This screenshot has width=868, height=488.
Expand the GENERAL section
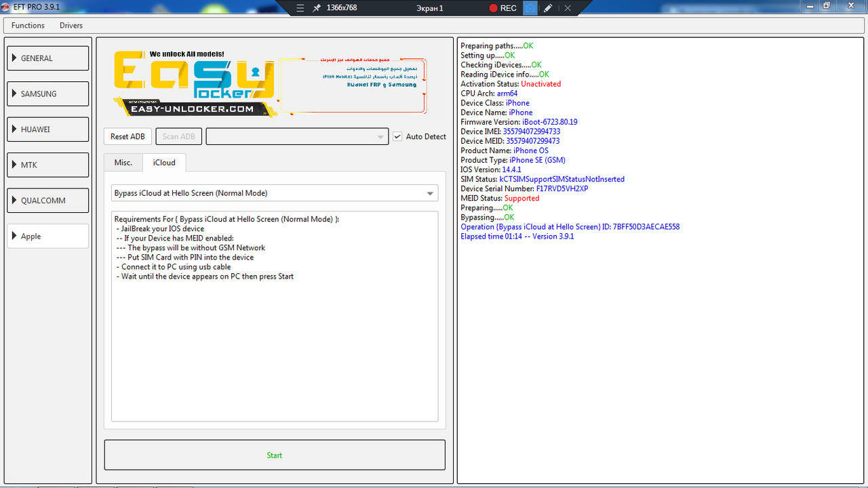[x=48, y=58]
